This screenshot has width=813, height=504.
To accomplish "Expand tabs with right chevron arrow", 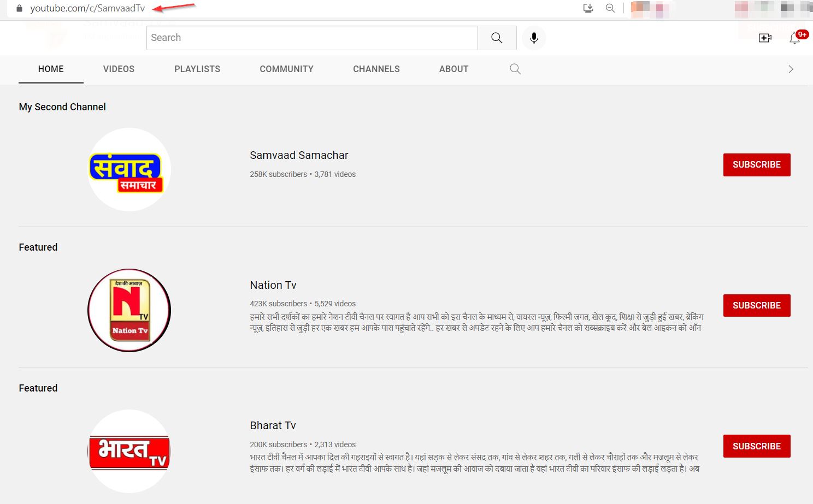I will [x=791, y=69].
